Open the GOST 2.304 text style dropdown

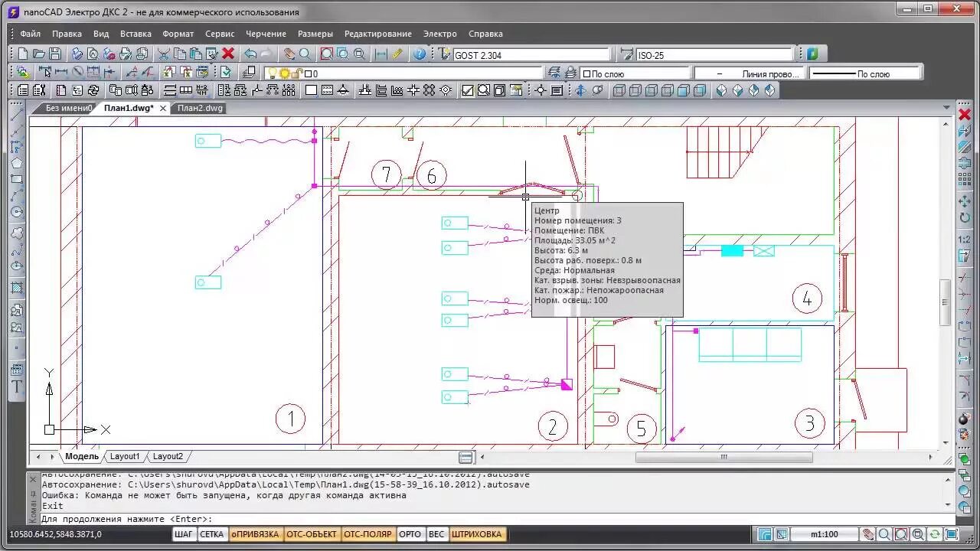pyautogui.click(x=531, y=55)
